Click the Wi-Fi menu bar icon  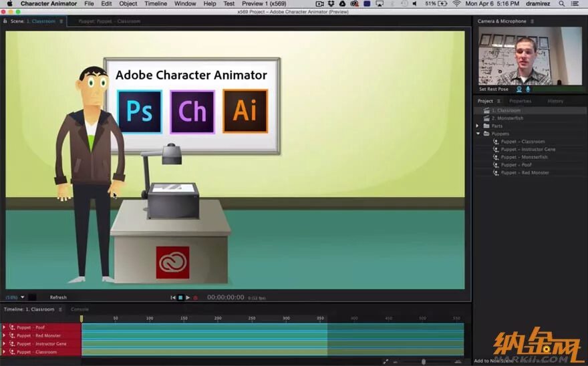point(456,4)
